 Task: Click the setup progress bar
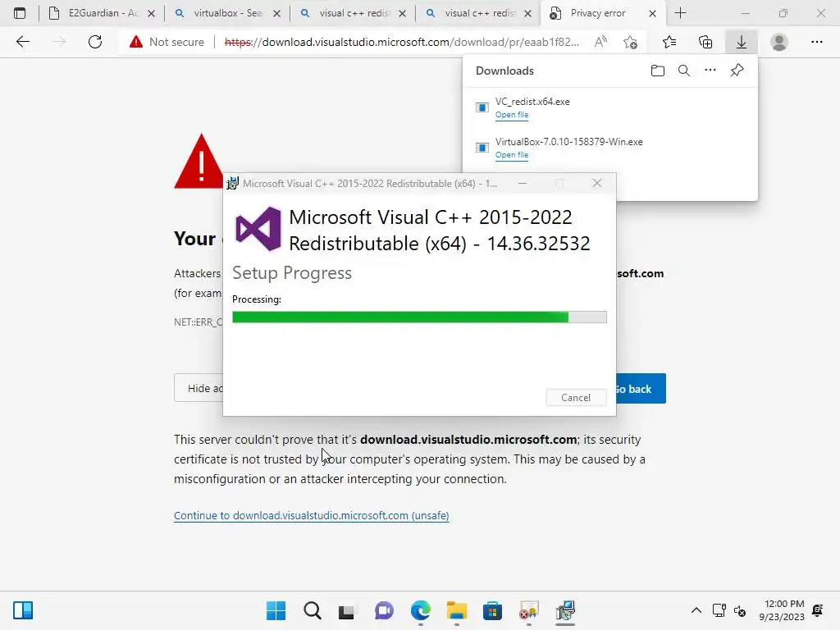click(x=419, y=317)
